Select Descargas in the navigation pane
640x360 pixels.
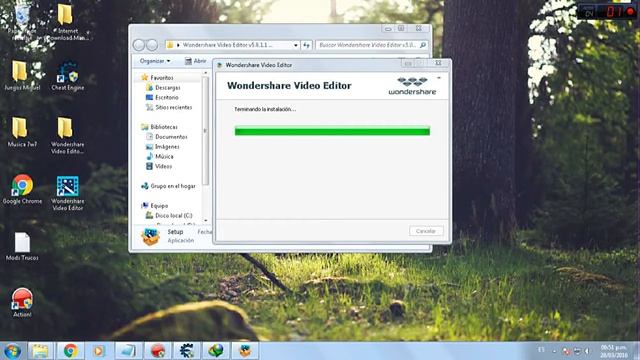167,87
